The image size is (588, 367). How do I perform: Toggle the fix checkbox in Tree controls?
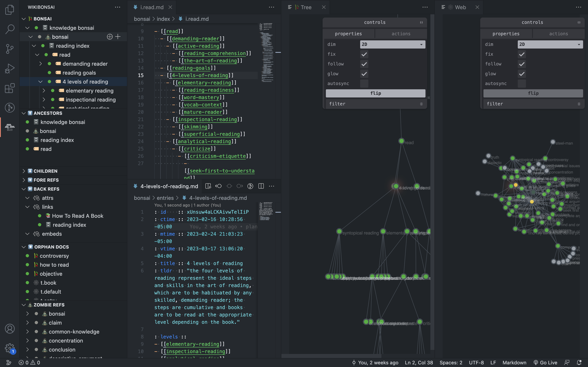(x=364, y=54)
